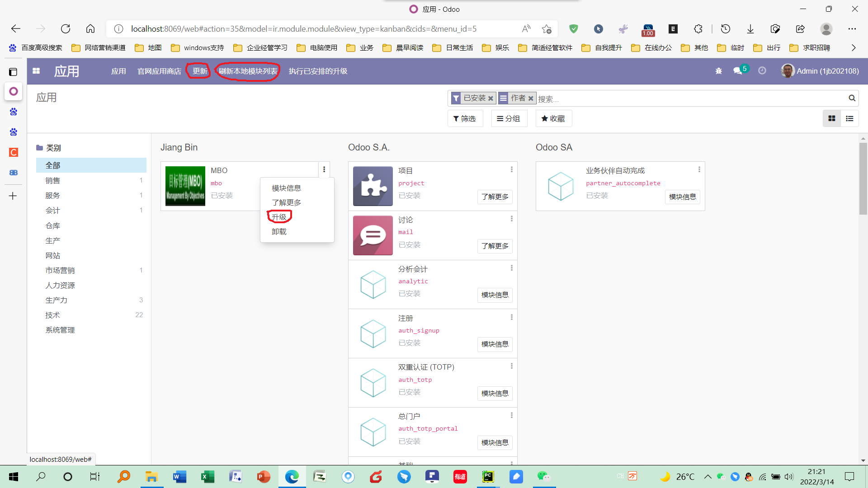The width and height of the screenshot is (868, 488).
Task: Open PyCharm from the Windows taskbar
Action: tap(488, 477)
